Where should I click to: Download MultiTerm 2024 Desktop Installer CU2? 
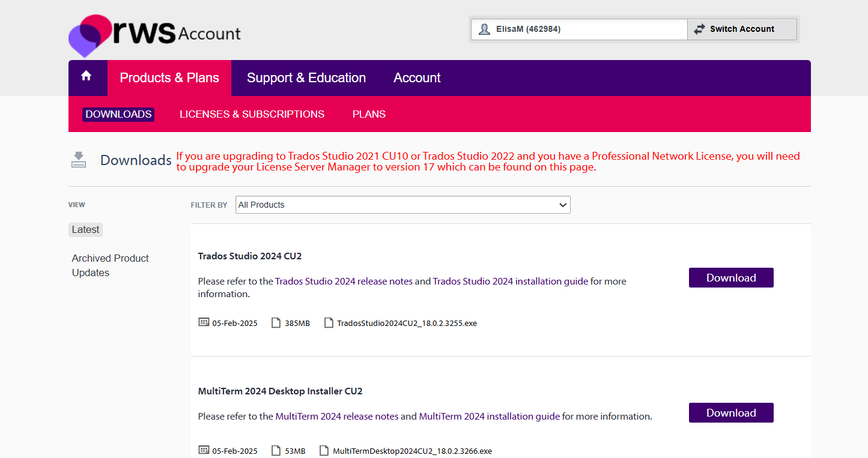click(x=730, y=413)
